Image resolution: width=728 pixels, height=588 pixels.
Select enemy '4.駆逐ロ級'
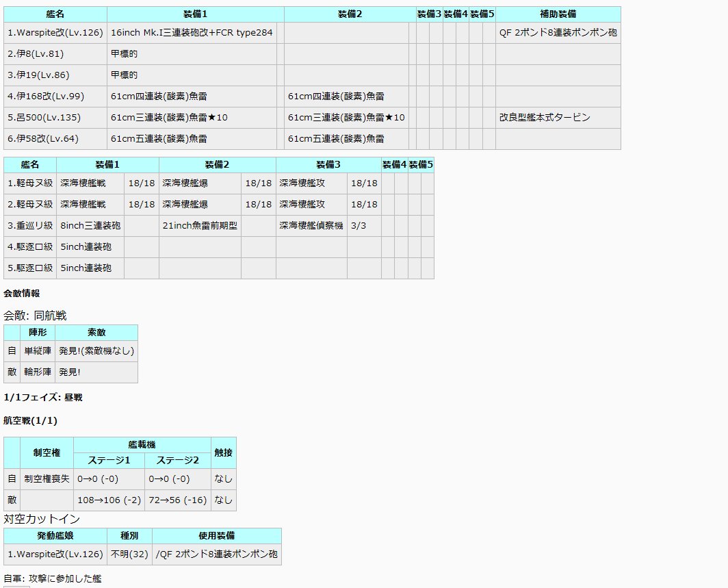point(30,247)
